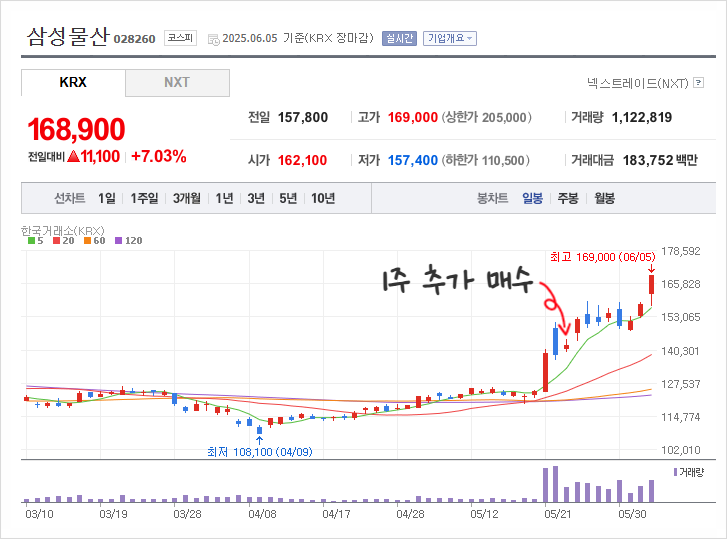This screenshot has height=539, width=727.
Task: Select the 3개월 line chart period
Action: click(187, 198)
